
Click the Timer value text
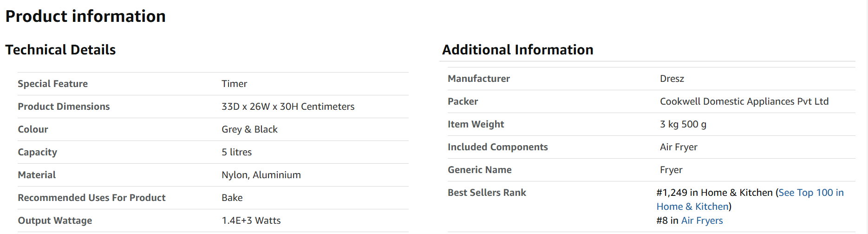[x=234, y=84]
